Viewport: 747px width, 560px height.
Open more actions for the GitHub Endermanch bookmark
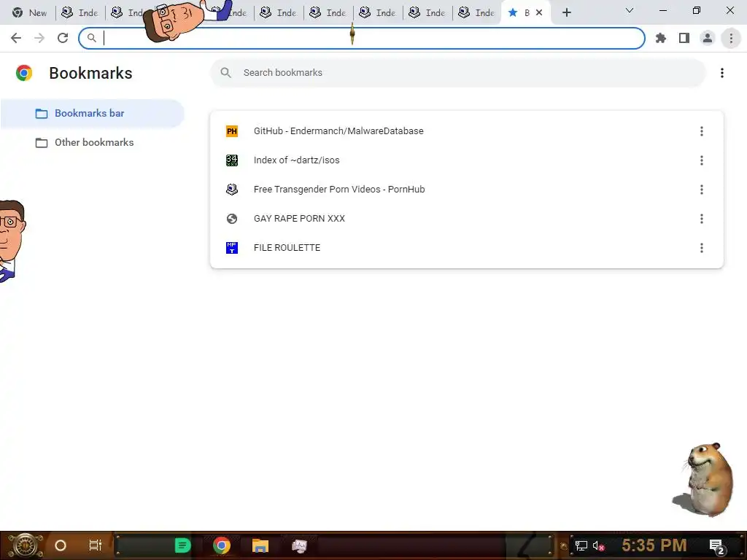click(x=701, y=131)
